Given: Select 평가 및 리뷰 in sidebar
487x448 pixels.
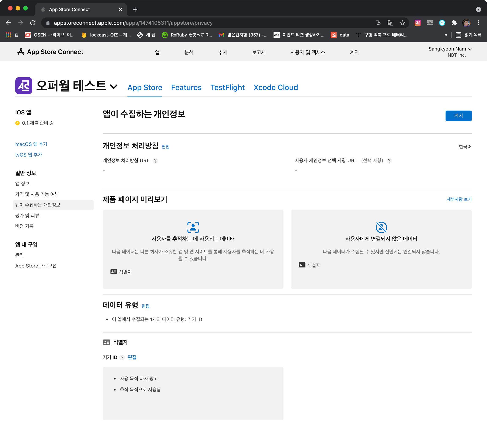Looking at the screenshot, I should pos(27,216).
